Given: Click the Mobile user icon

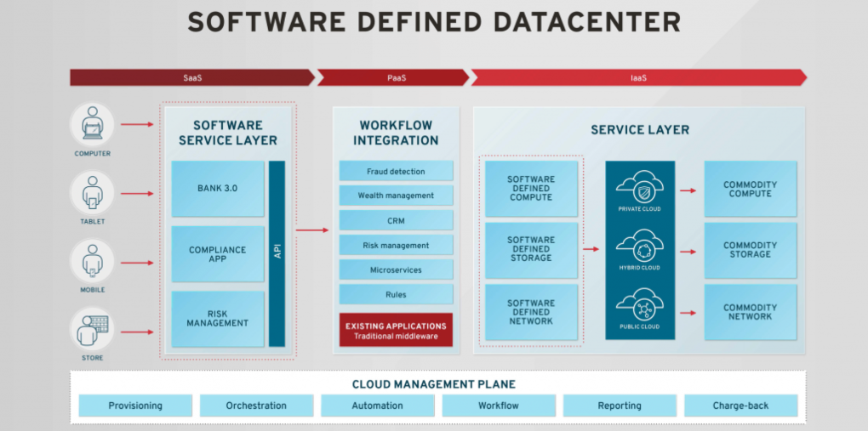Looking at the screenshot, I should [91, 262].
